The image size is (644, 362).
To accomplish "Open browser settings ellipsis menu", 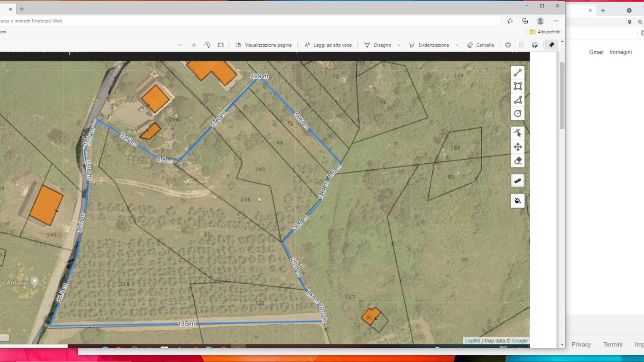I will (556, 21).
